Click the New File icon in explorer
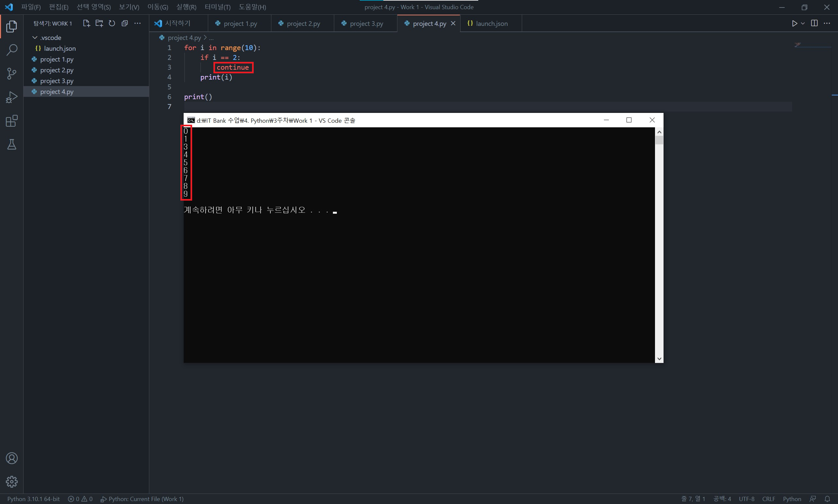The image size is (838, 504). point(86,24)
